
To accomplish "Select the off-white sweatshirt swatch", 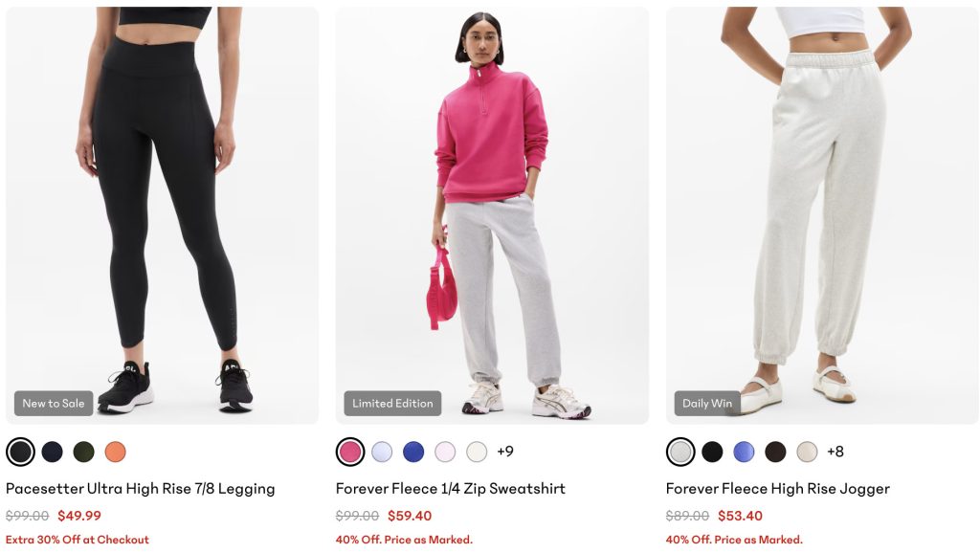I will point(477,452).
